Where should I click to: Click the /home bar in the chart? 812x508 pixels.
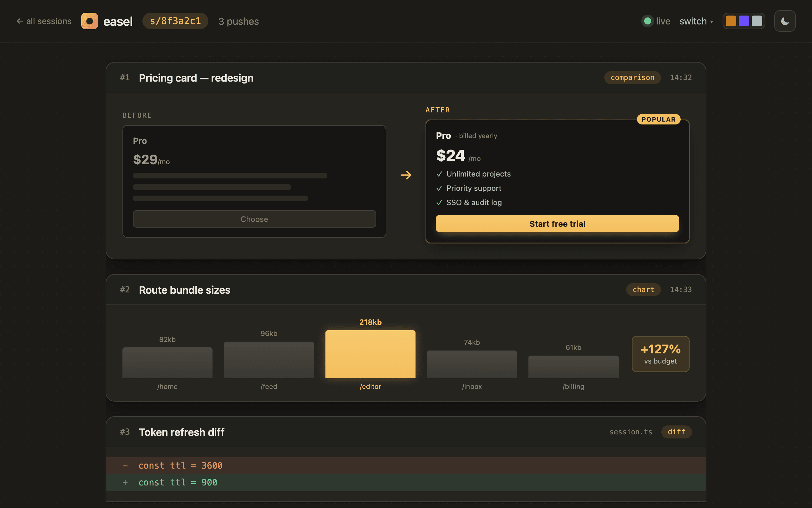(167, 363)
